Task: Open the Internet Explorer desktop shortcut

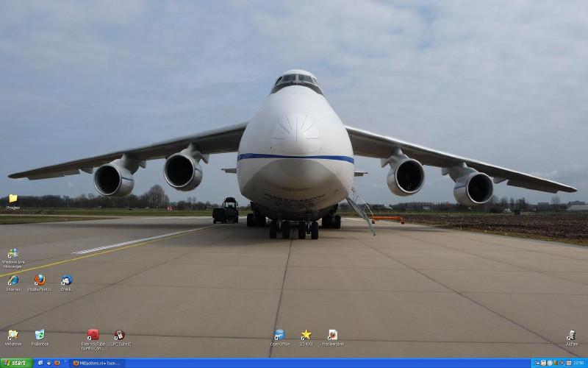Action: 12,280
